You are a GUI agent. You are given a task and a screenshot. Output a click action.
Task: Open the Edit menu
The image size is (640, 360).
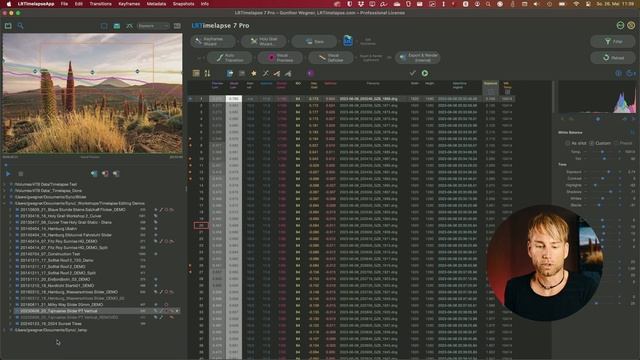[79, 4]
